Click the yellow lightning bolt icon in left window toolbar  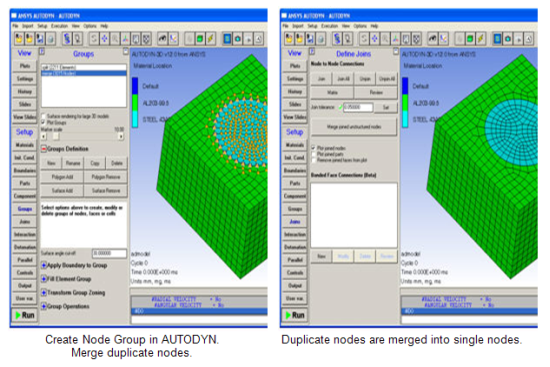click(210, 39)
